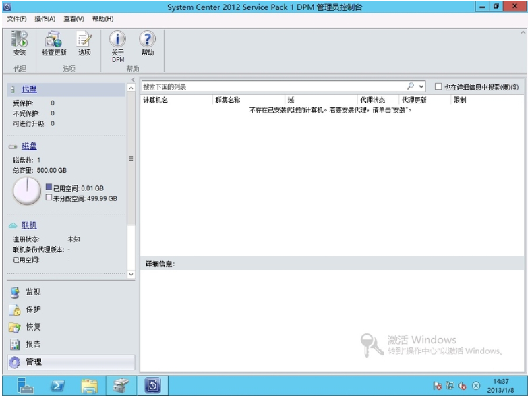This screenshot has width=532, height=400.
Task: Select the 管理 management workspace
Action: (71, 362)
